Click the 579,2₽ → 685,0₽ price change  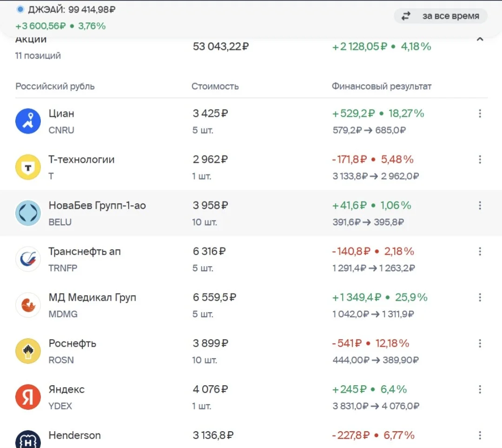tap(369, 130)
